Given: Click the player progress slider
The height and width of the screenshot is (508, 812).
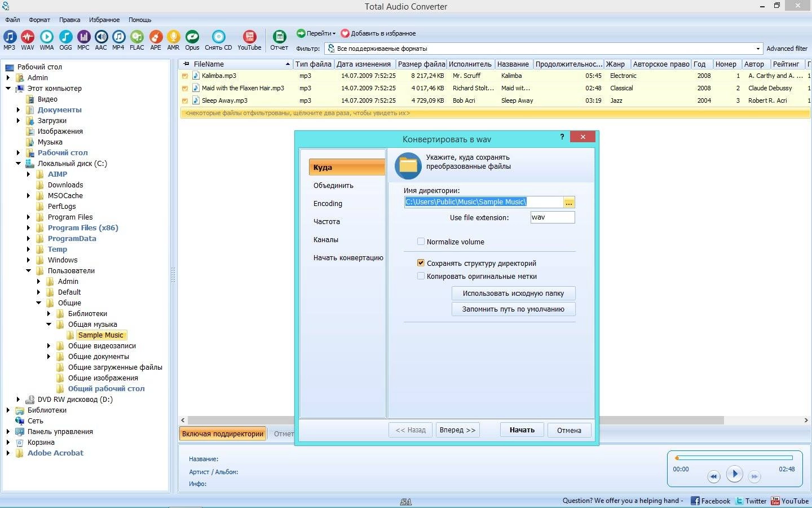Looking at the screenshot, I should pyautogui.click(x=734, y=458).
